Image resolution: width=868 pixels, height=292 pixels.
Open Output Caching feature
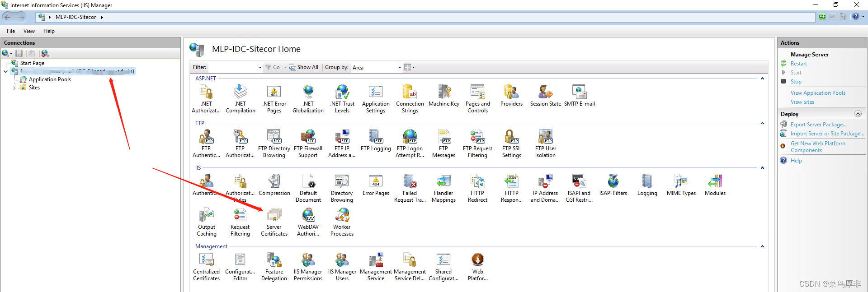tap(206, 222)
